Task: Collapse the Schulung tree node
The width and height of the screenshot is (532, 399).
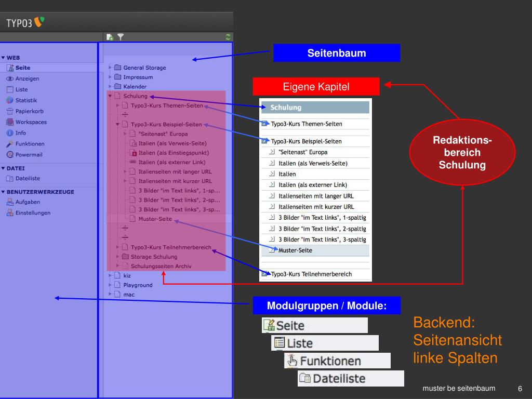Action: tap(110, 96)
